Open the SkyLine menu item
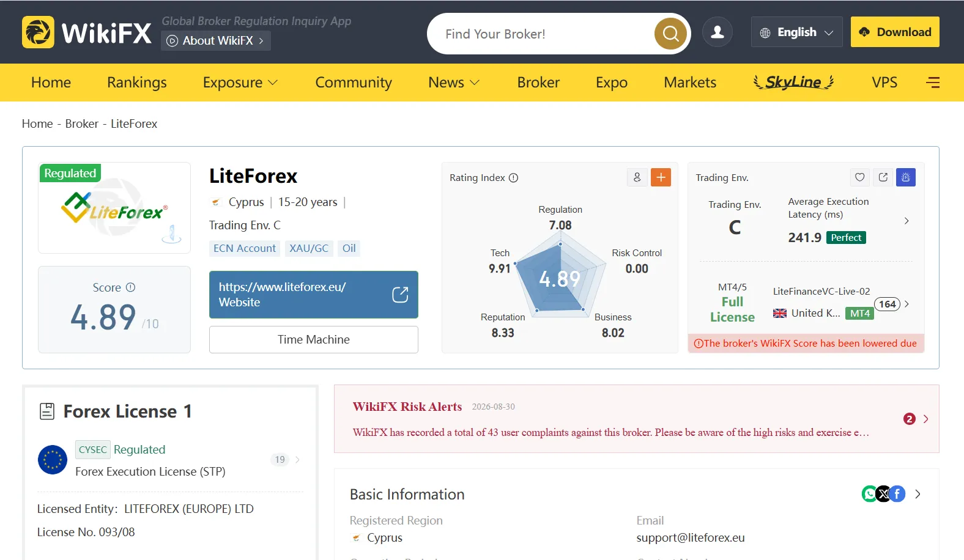 pos(794,82)
